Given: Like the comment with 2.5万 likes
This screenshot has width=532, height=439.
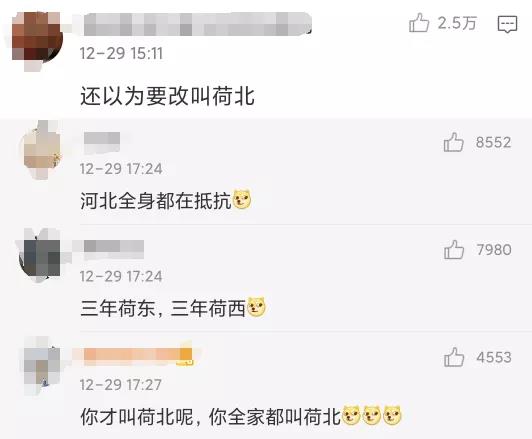Looking at the screenshot, I should pos(419,23).
